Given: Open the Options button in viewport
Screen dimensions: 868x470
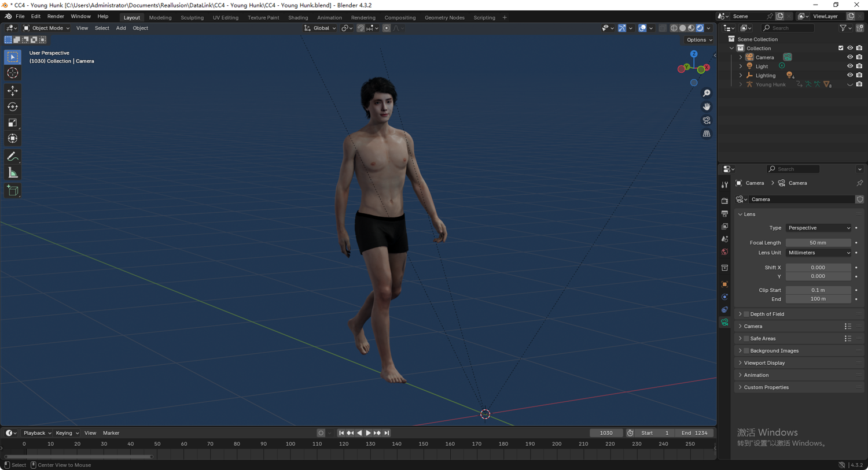Looking at the screenshot, I should tap(700, 40).
